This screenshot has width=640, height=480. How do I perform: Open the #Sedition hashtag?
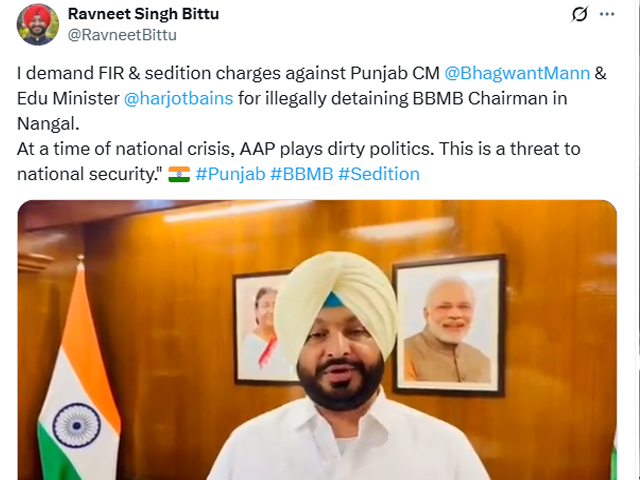point(379,174)
